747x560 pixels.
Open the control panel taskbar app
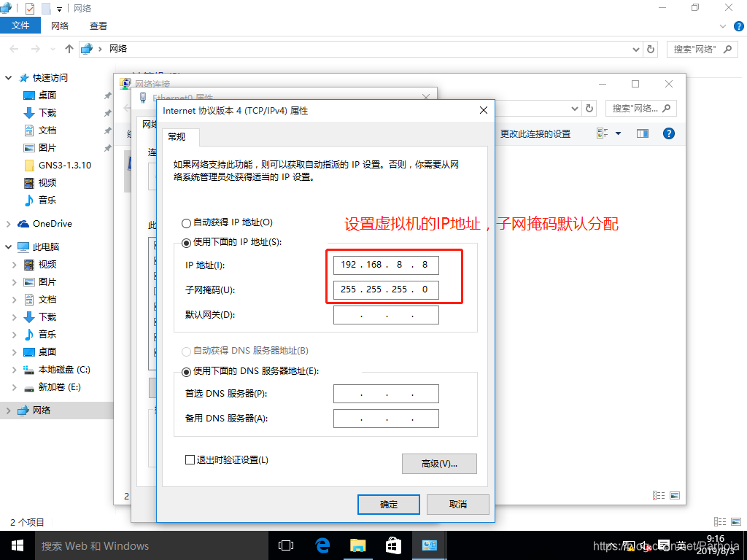(429, 545)
